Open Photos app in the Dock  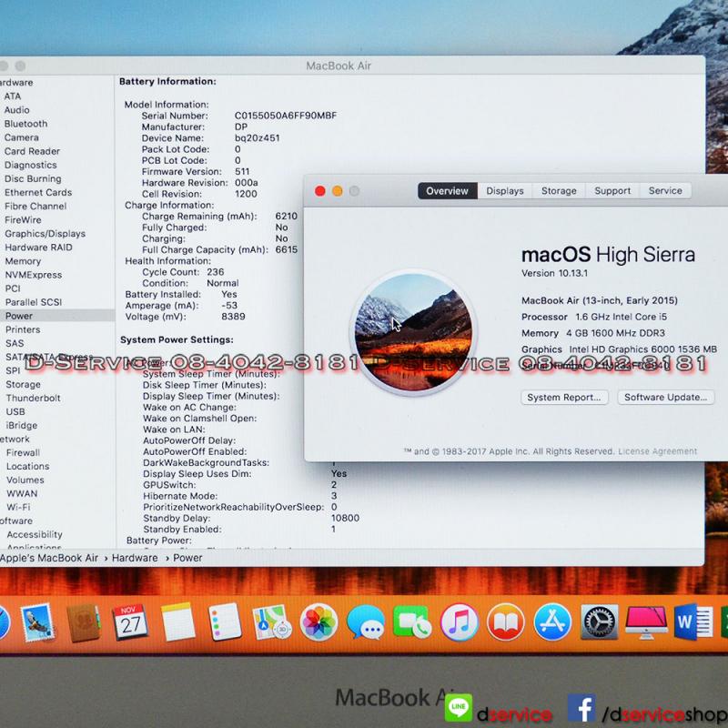point(318,622)
